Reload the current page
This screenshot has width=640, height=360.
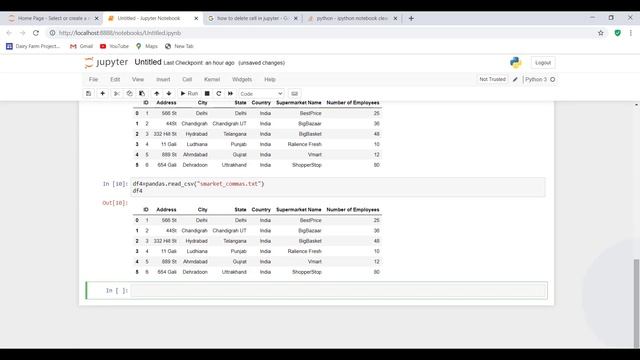[36, 33]
